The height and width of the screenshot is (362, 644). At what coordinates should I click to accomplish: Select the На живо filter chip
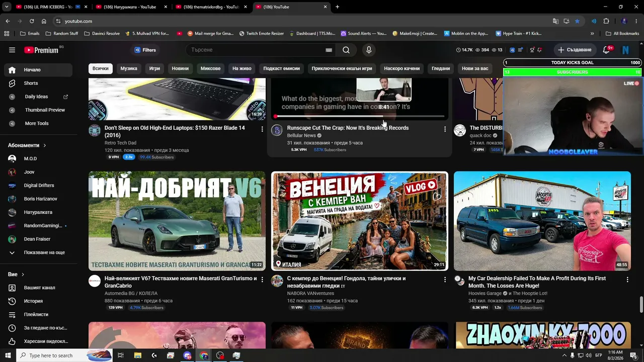(x=242, y=68)
